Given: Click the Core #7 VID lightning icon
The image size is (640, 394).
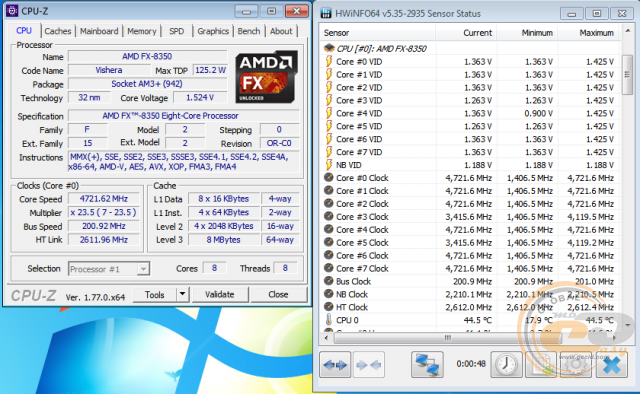Looking at the screenshot, I should (x=329, y=152).
